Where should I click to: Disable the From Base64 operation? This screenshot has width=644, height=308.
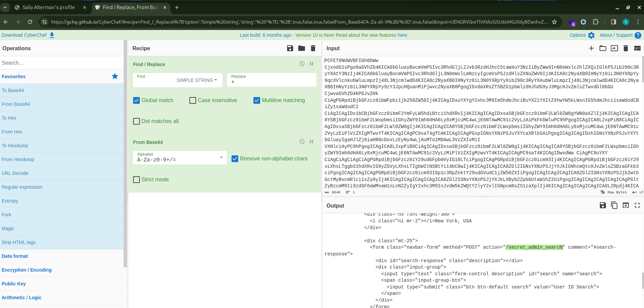302,142
